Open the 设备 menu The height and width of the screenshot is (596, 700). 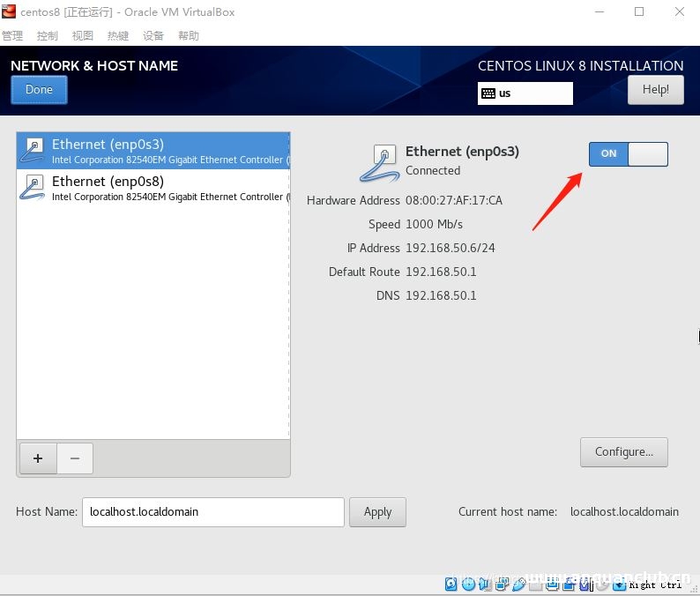click(x=153, y=36)
